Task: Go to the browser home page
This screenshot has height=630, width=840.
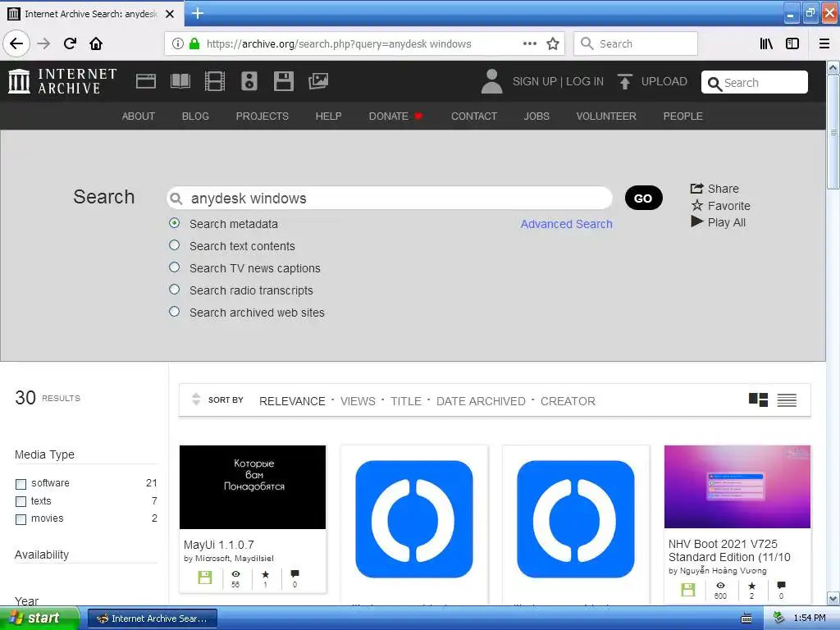Action: point(96,43)
